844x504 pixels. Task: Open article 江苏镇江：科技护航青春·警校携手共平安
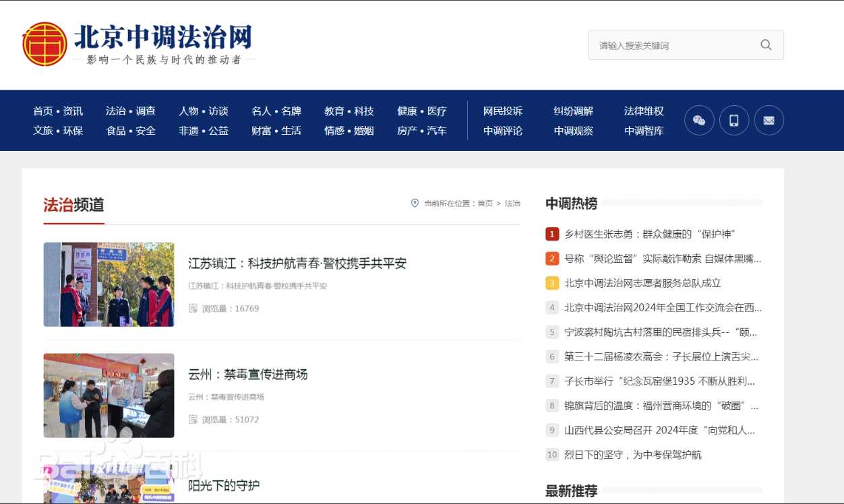(x=297, y=263)
